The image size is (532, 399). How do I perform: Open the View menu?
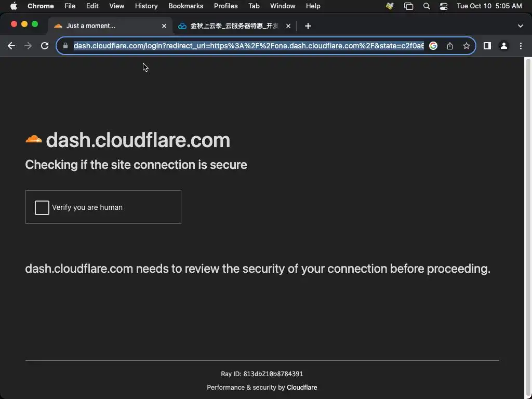(x=117, y=6)
